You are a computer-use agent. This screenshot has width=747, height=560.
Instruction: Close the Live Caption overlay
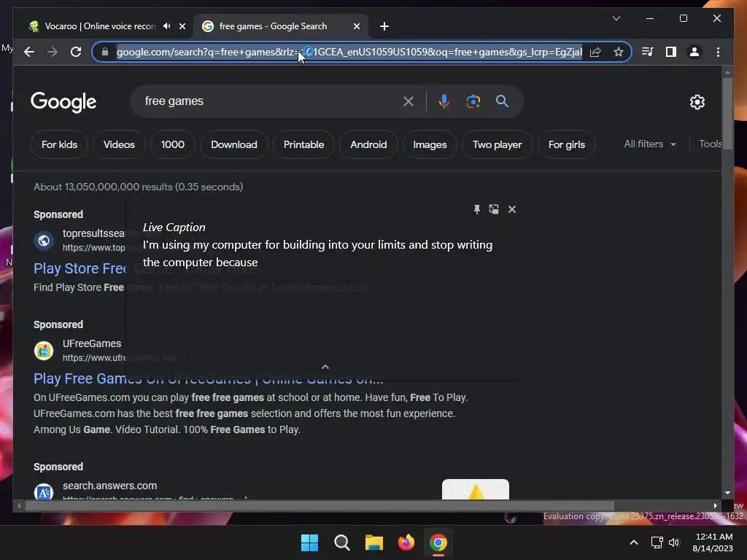[x=511, y=209]
